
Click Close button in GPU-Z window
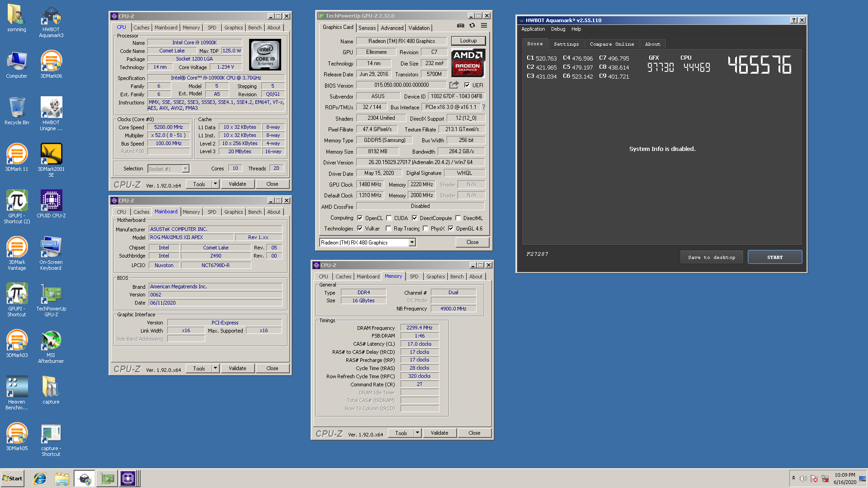coord(472,242)
